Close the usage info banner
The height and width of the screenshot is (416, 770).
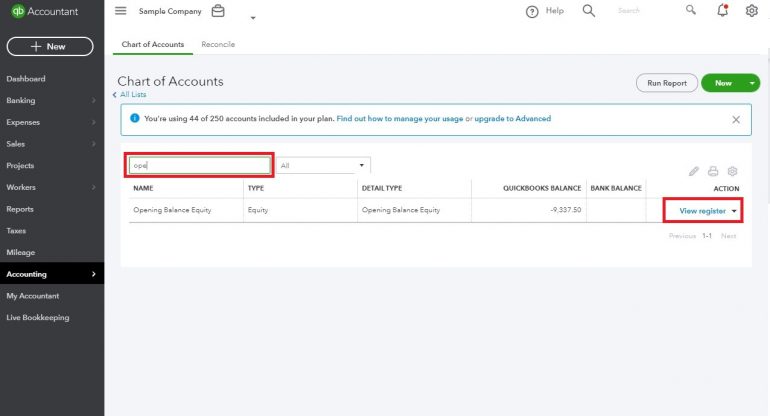click(736, 119)
